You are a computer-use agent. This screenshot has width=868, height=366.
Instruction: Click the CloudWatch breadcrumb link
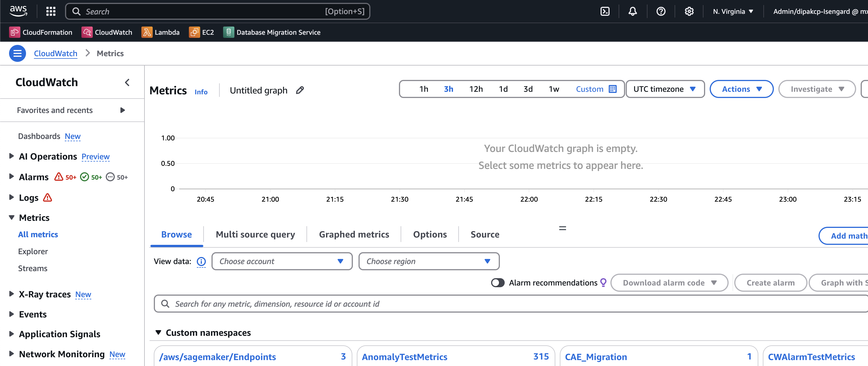[x=56, y=53]
